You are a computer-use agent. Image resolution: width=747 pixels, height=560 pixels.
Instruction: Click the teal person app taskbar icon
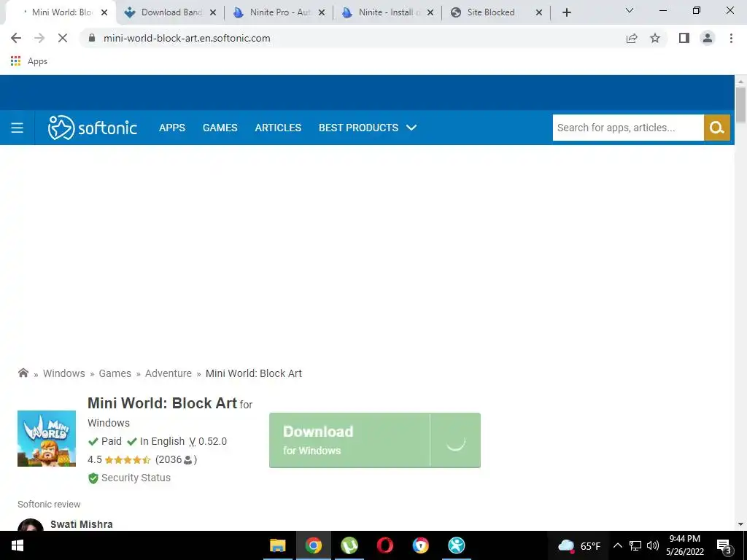coord(457,545)
